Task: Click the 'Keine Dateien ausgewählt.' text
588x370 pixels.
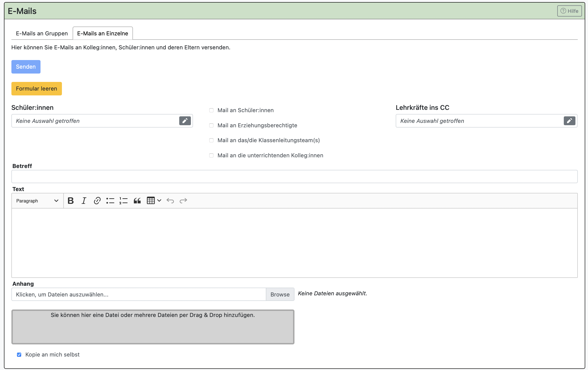Action: pyautogui.click(x=332, y=293)
